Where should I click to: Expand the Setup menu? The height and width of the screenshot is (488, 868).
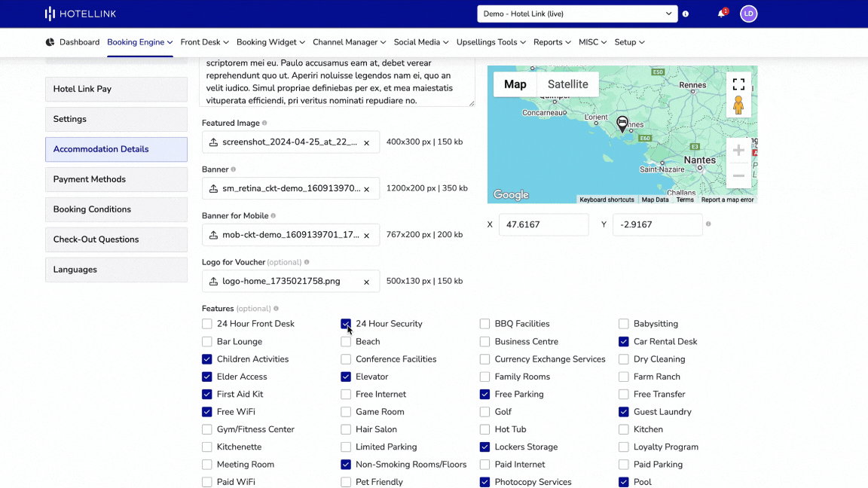tap(629, 42)
